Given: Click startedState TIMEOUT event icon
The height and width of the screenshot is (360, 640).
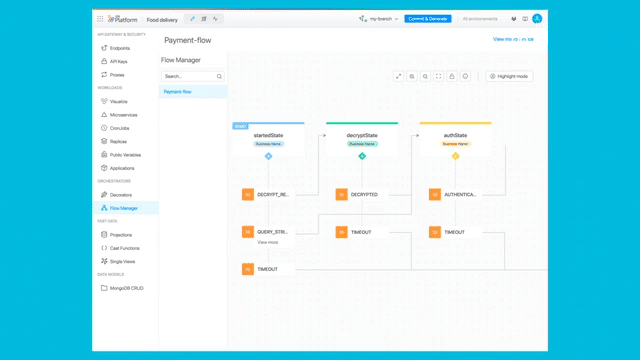Looking at the screenshot, I should click(248, 269).
